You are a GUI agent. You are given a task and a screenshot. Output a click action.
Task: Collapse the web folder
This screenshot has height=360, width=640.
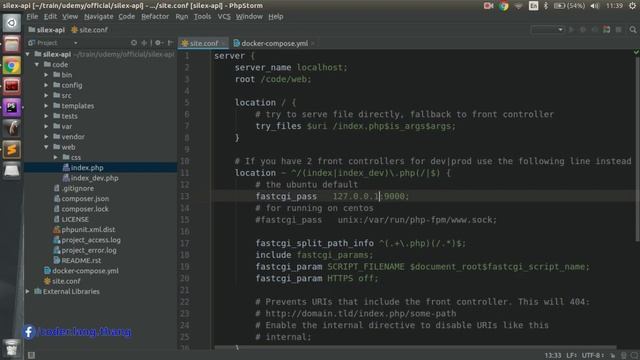[x=46, y=147]
